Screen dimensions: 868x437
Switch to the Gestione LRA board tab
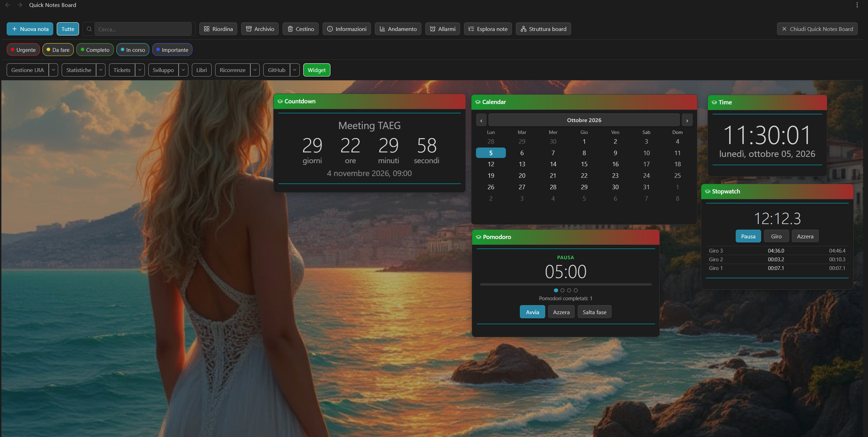[28, 70]
